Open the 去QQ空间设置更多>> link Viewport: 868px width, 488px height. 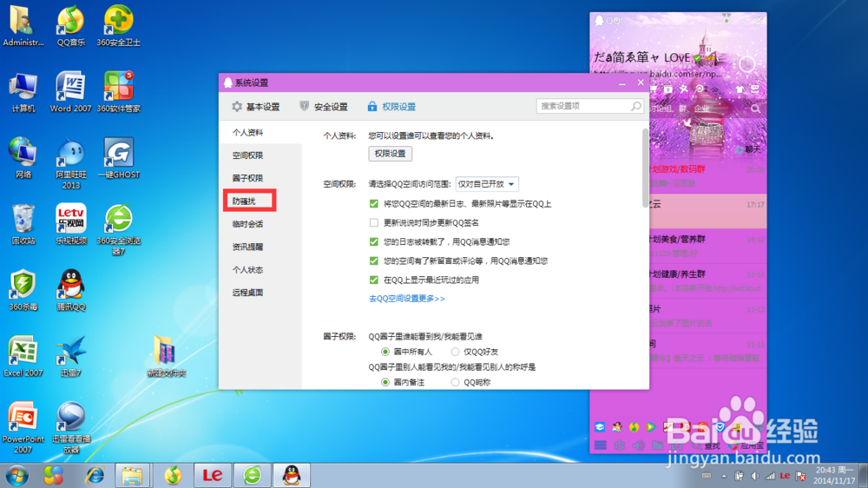coord(407,299)
